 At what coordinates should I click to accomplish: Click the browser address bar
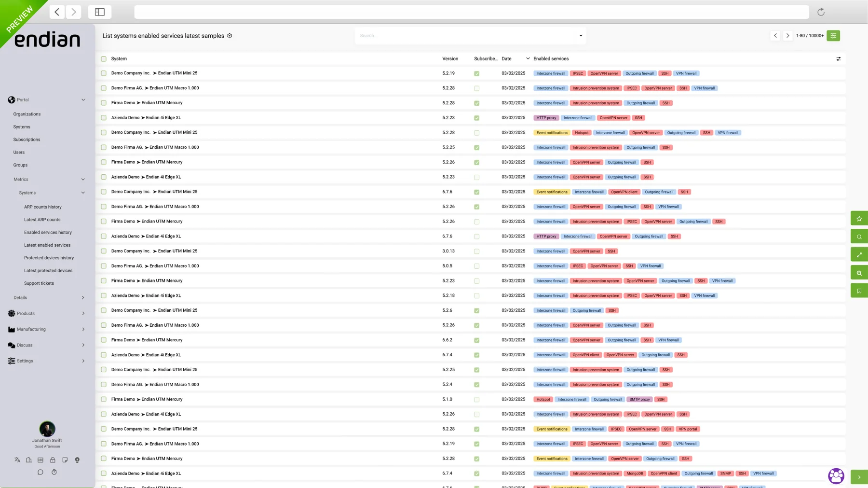click(472, 12)
